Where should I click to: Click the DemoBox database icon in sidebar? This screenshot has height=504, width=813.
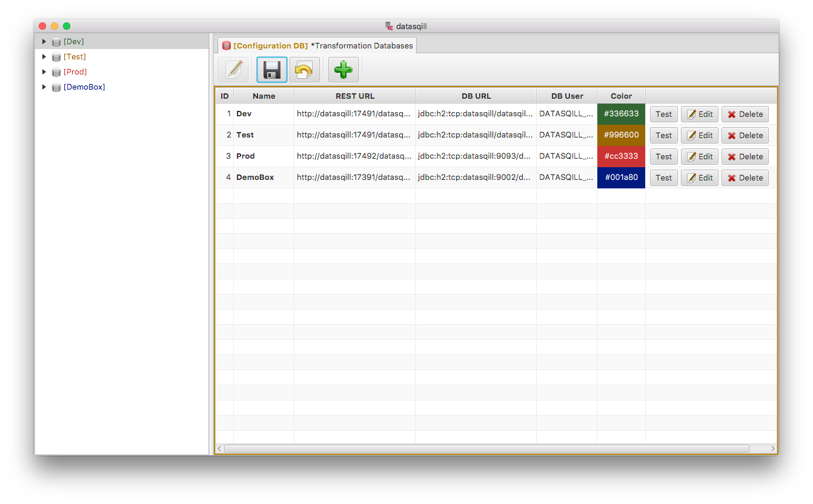(56, 87)
